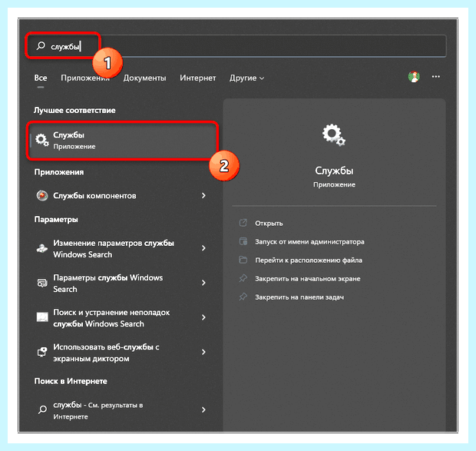Expand chevron for службы internet result
Screen dimensions: 476x451
tap(203, 410)
